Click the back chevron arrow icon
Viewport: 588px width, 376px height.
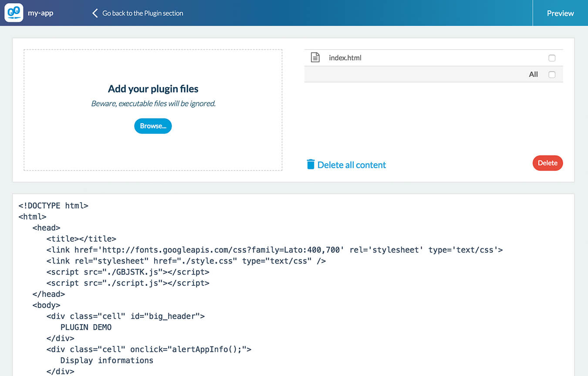pos(95,13)
